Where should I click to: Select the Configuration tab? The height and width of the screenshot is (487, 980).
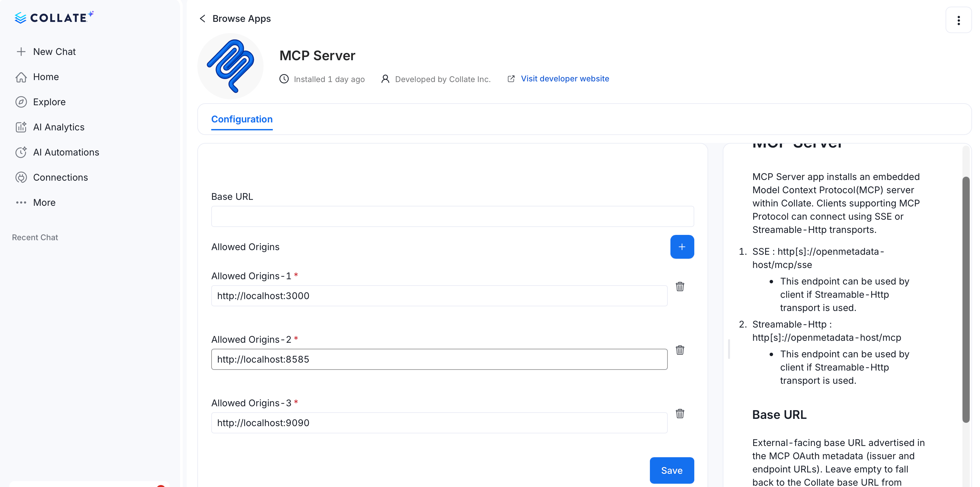[x=242, y=119]
